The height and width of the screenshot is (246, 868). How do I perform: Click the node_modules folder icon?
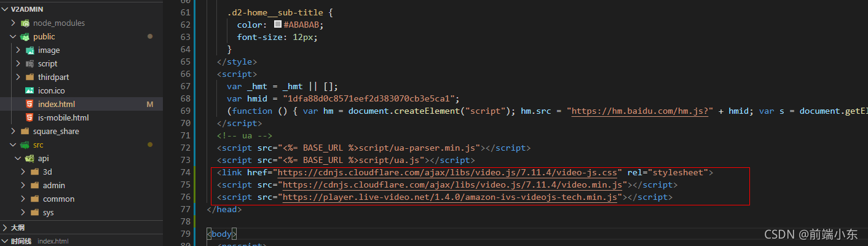point(25,23)
